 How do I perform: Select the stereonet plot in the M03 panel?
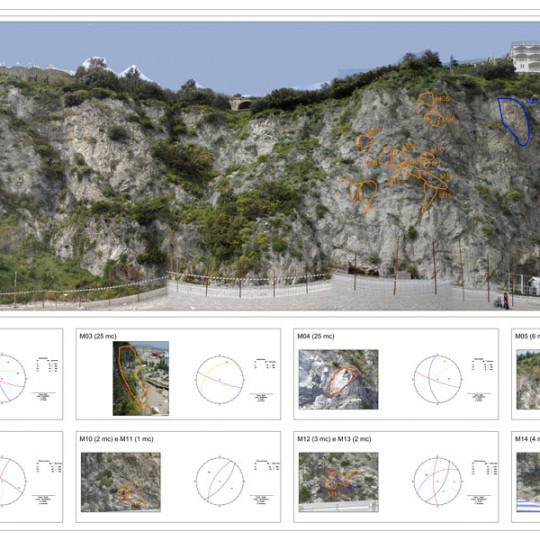[x=220, y=380]
